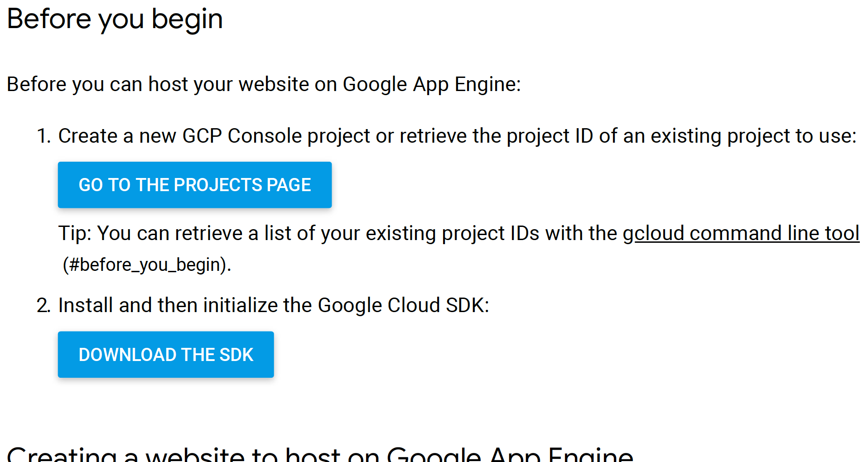Click 'Google Cloud SDK:' text in step two
Viewport: 868px width, 462px height.
click(403, 305)
